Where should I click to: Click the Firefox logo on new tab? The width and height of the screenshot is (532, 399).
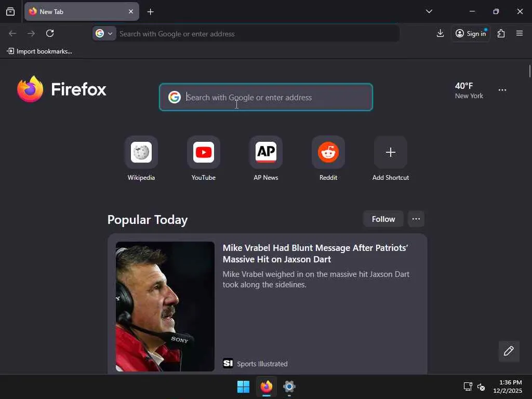coord(62,89)
